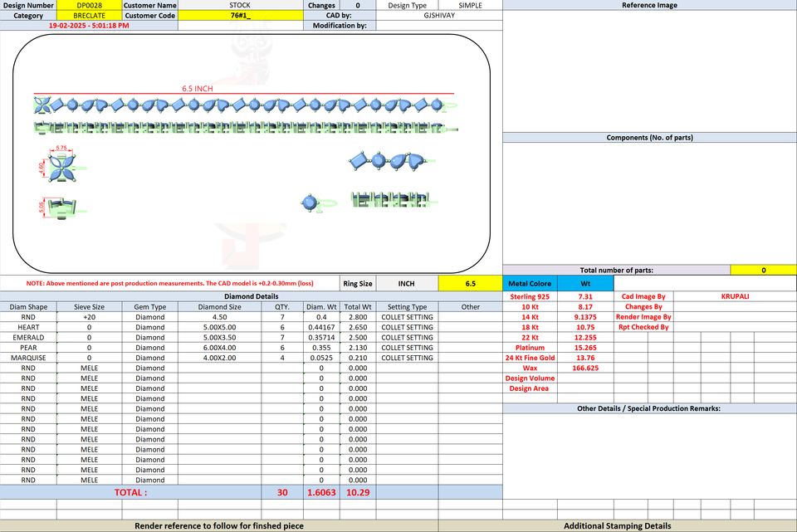Select the 24 Kt Fine Gold label
797x532 pixels.
pyautogui.click(x=530, y=358)
